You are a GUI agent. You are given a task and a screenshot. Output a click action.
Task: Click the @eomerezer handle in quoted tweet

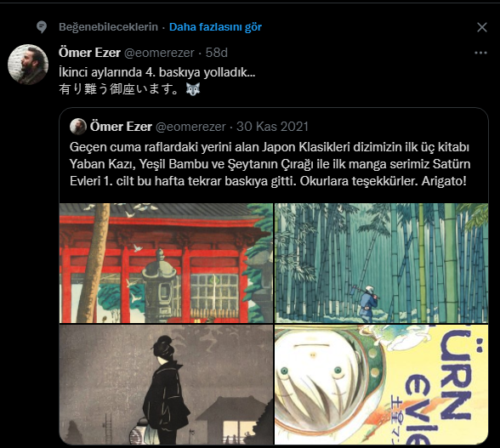pos(190,127)
